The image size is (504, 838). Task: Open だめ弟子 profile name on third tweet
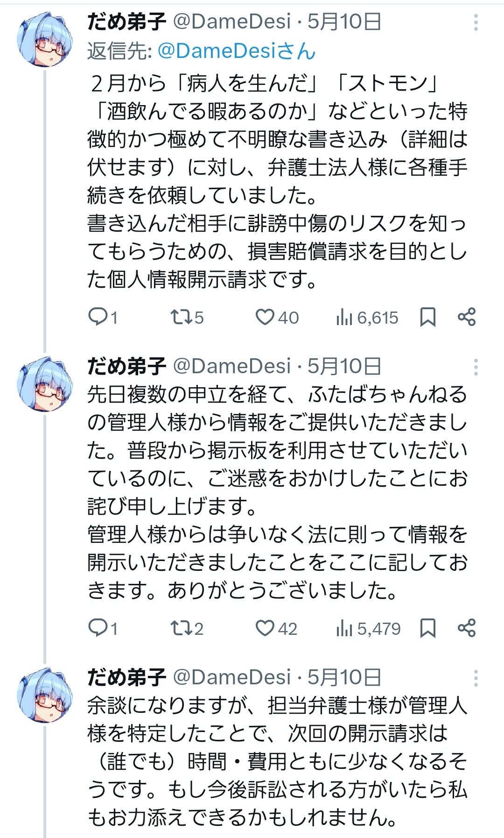[x=126, y=677]
